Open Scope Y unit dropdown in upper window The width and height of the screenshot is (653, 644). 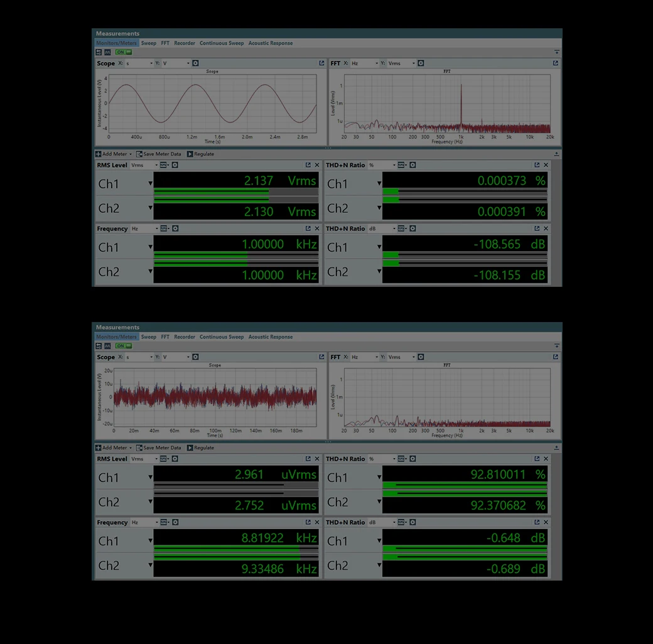click(x=176, y=63)
